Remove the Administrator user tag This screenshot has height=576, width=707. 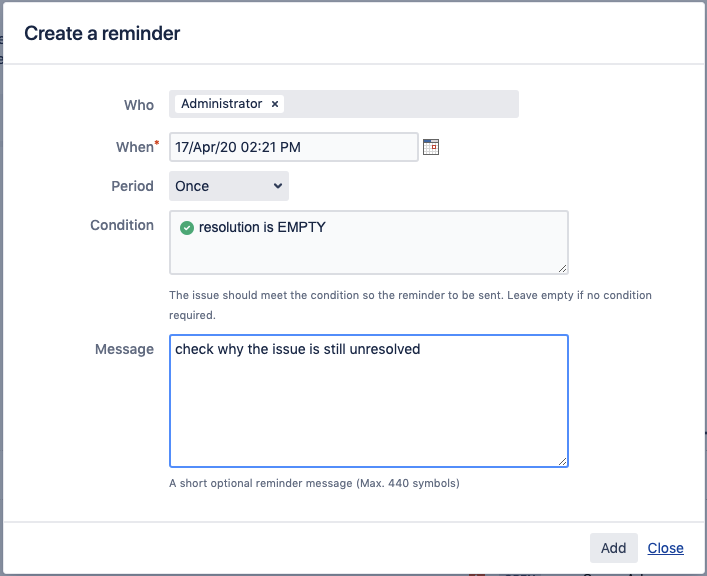[275, 104]
